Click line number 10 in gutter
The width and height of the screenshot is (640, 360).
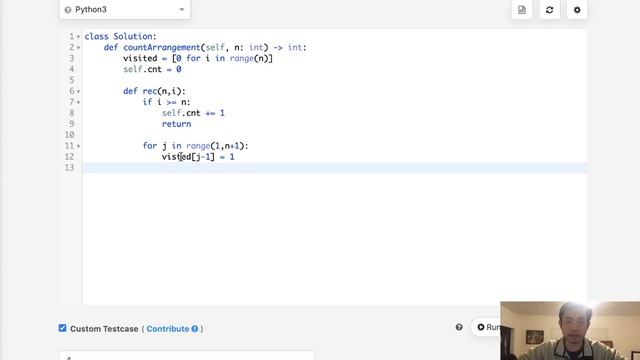[x=69, y=135]
